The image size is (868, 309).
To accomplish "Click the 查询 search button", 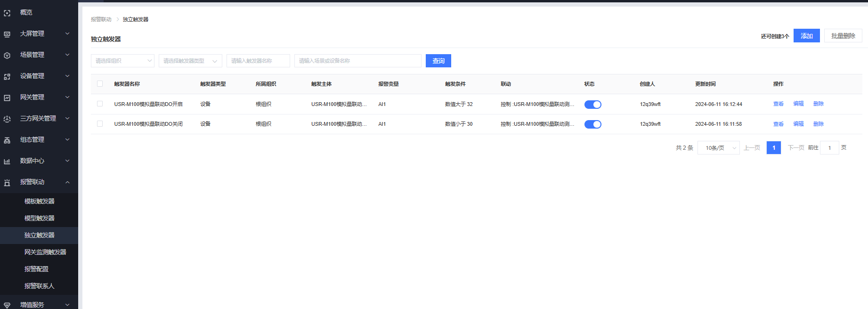I will tap(438, 61).
